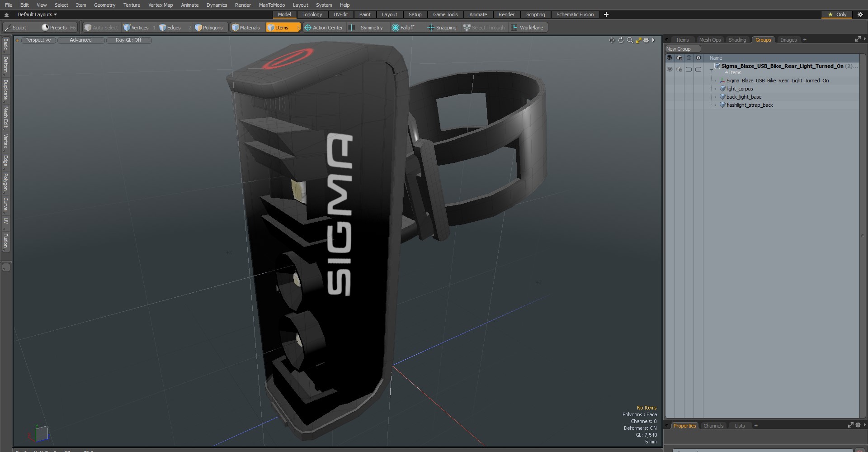Click the viewport rotate icon

click(621, 40)
